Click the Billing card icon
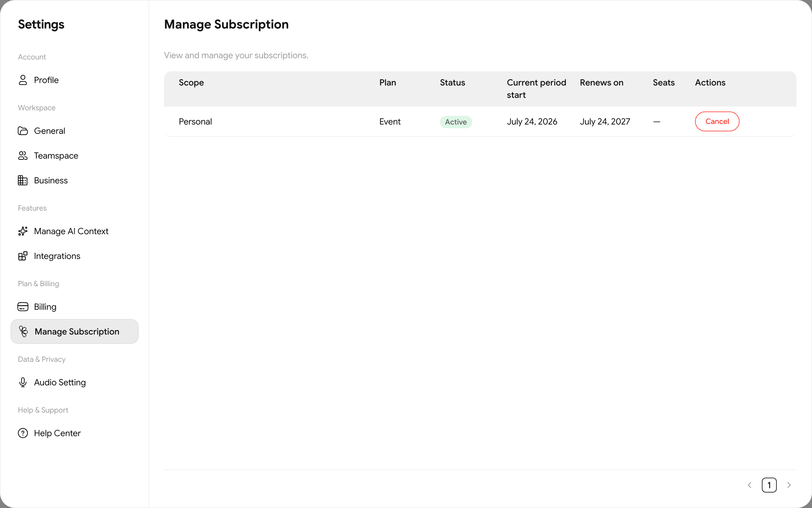The width and height of the screenshot is (812, 508). [x=23, y=307]
